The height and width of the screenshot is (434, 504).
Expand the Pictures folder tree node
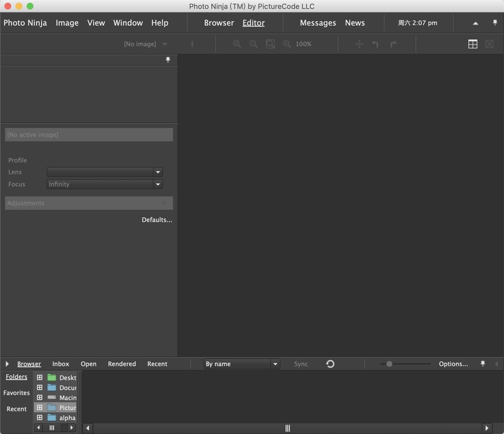click(40, 408)
